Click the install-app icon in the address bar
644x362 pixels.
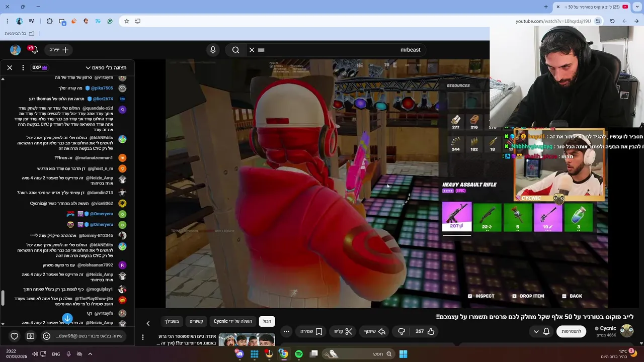point(137,21)
